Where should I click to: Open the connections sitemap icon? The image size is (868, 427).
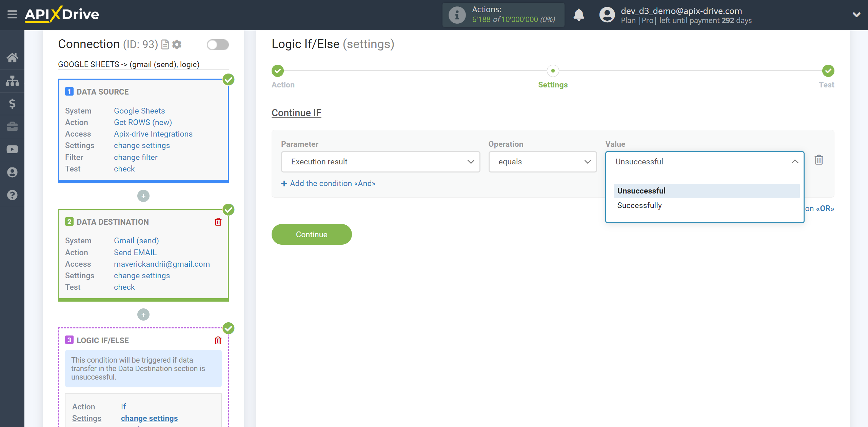[12, 81]
